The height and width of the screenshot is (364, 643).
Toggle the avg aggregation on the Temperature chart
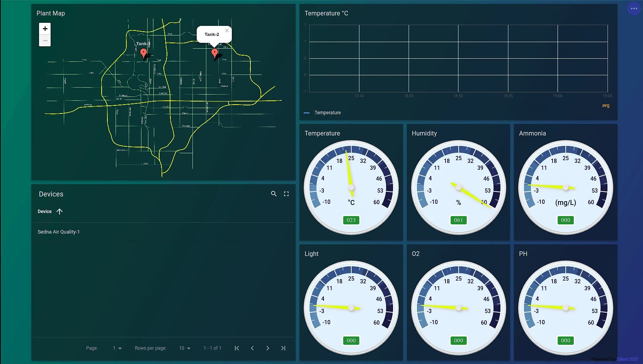606,105
